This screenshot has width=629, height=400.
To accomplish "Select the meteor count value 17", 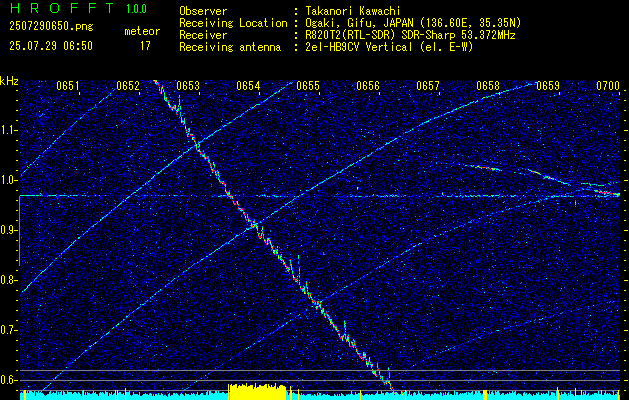I will (145, 46).
